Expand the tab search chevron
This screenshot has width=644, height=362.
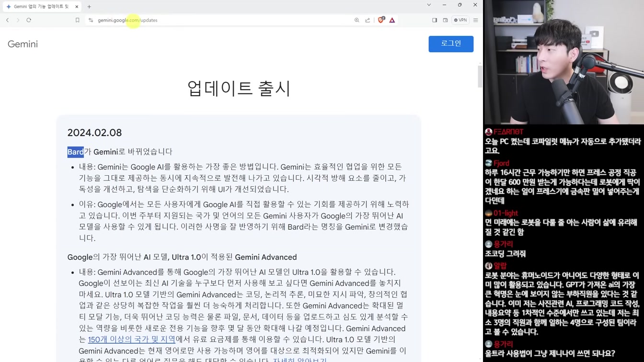point(429,5)
